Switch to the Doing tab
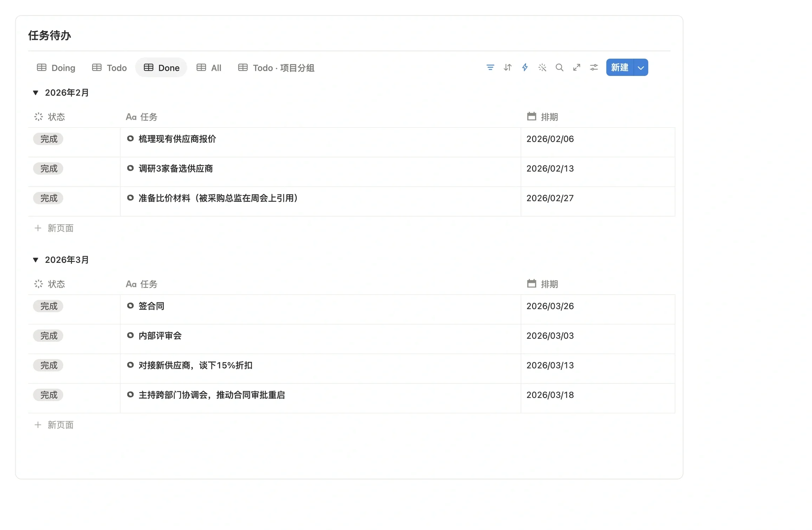Screen dimensions: 812x530 [56, 68]
